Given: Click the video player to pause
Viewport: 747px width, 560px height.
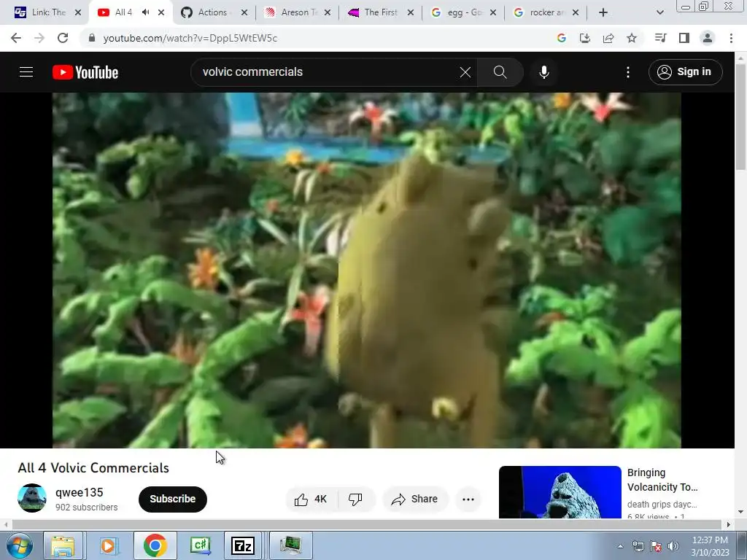Looking at the screenshot, I should click(x=366, y=270).
